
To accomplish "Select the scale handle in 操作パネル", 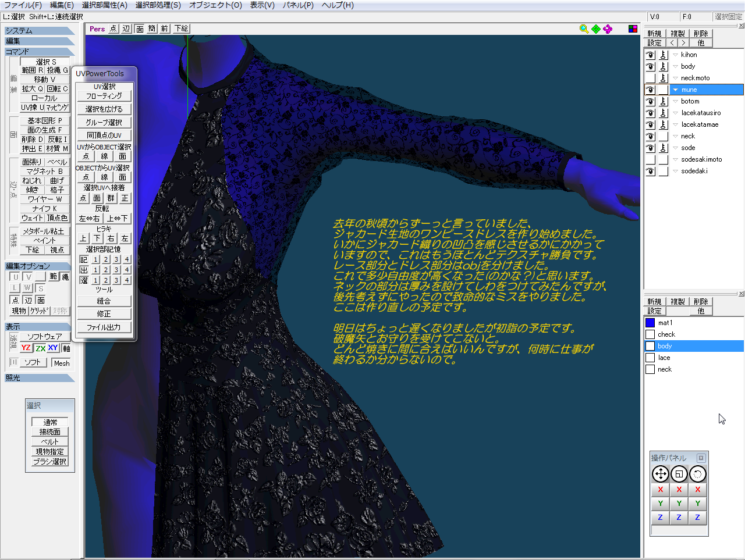I will click(x=679, y=475).
